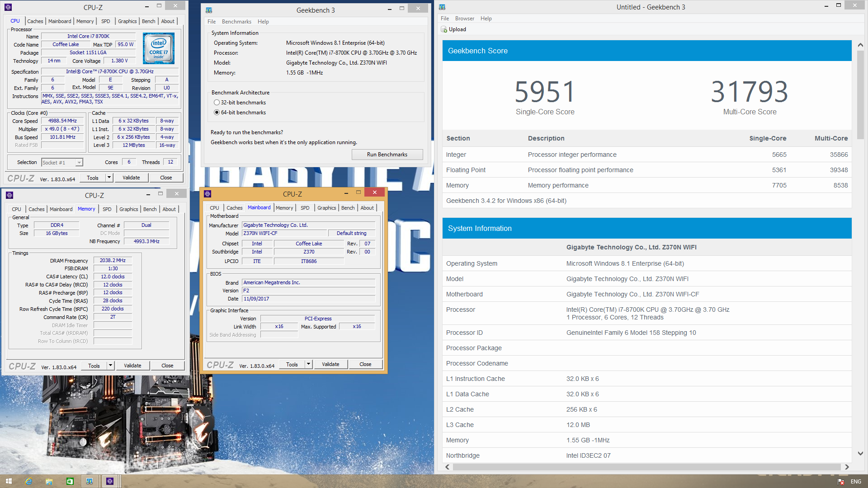Screen dimensions: 868x488
Task: Click the DRAM Frequency 2038.2 MHz field
Action: (x=113, y=260)
